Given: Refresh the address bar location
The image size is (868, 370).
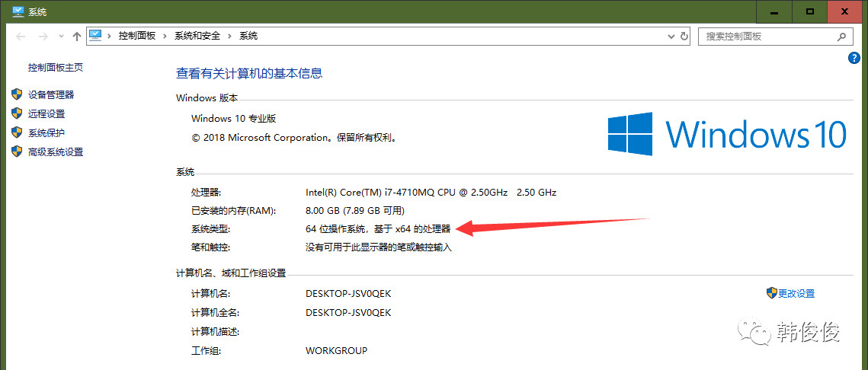Looking at the screenshot, I should [x=684, y=37].
